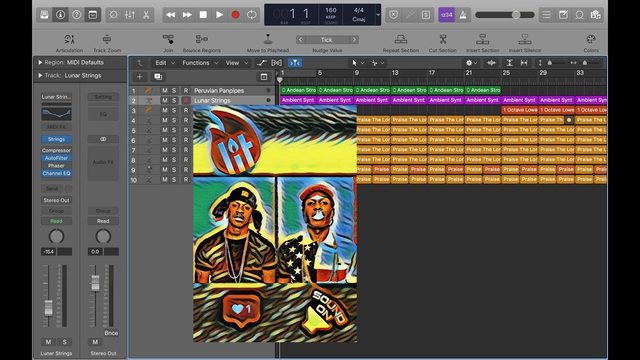Open the Mixer sliders button
The height and width of the screenshot is (360, 640).
click(130, 15)
